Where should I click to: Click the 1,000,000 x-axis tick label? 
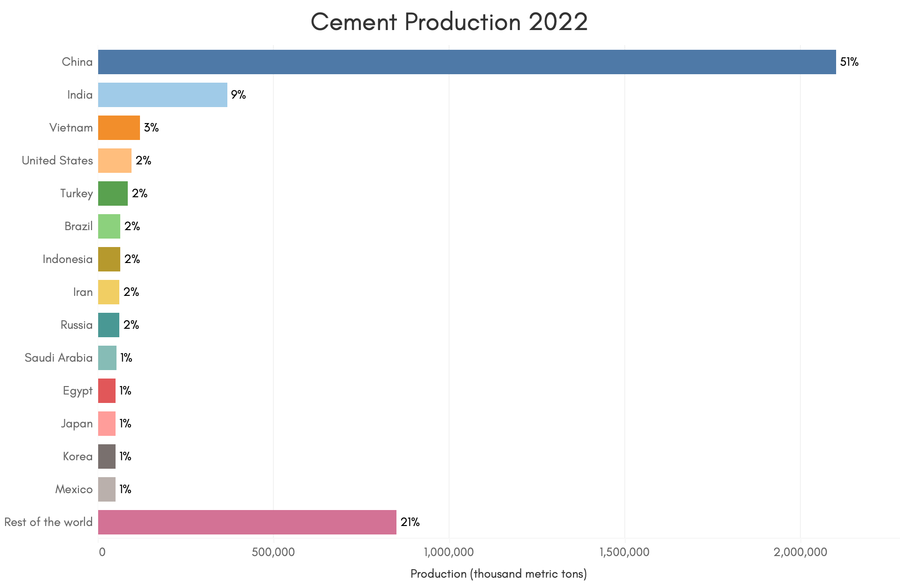(x=449, y=552)
